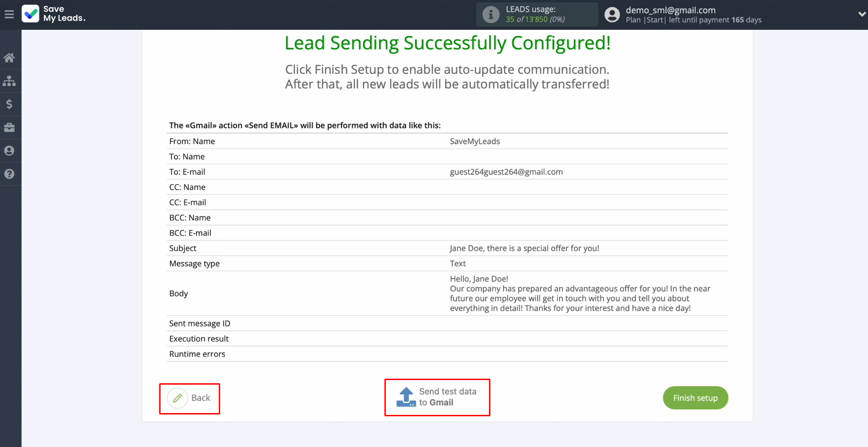Select the guest264guest264@gmail.com value

coord(506,172)
